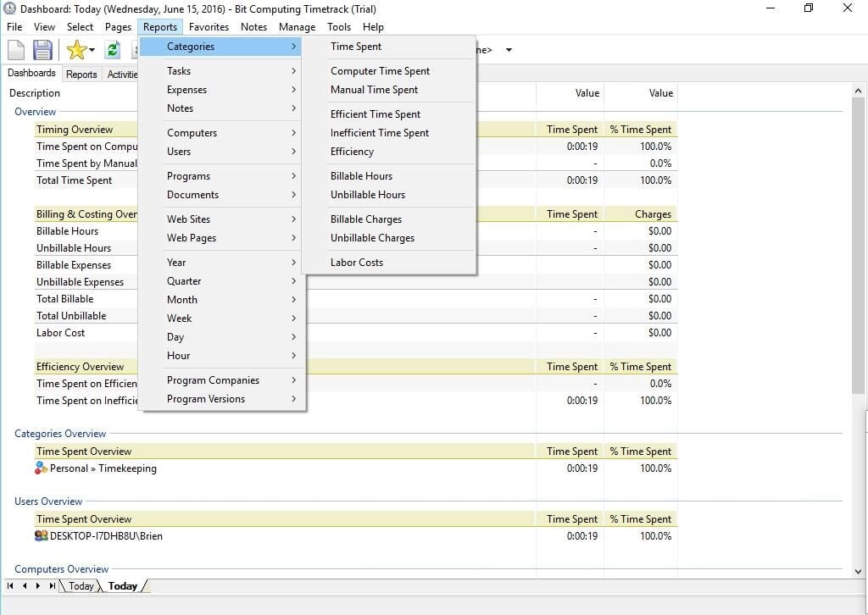Click the DESKTOP-I7DHB8U\Brien user icon
The width and height of the screenshot is (868, 615).
(41, 535)
